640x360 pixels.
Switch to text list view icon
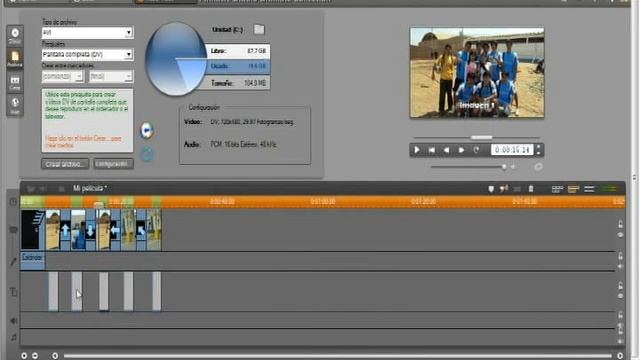(x=589, y=189)
